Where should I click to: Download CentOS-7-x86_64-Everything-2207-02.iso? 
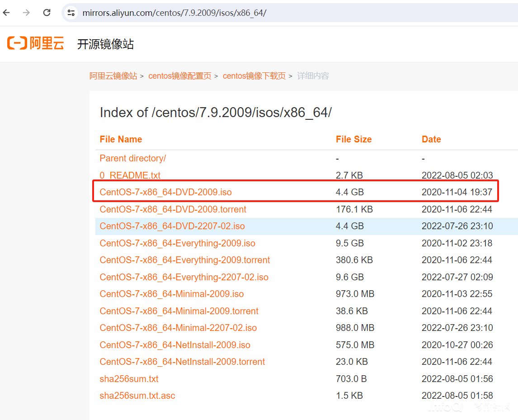184,277
